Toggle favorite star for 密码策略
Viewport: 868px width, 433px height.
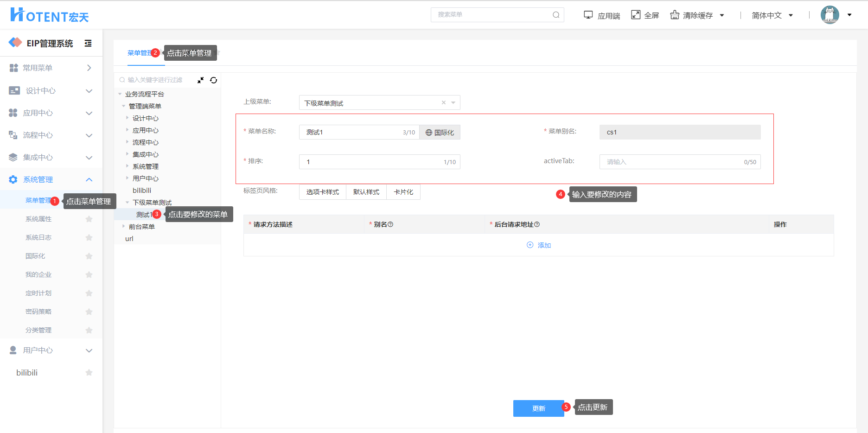click(89, 312)
